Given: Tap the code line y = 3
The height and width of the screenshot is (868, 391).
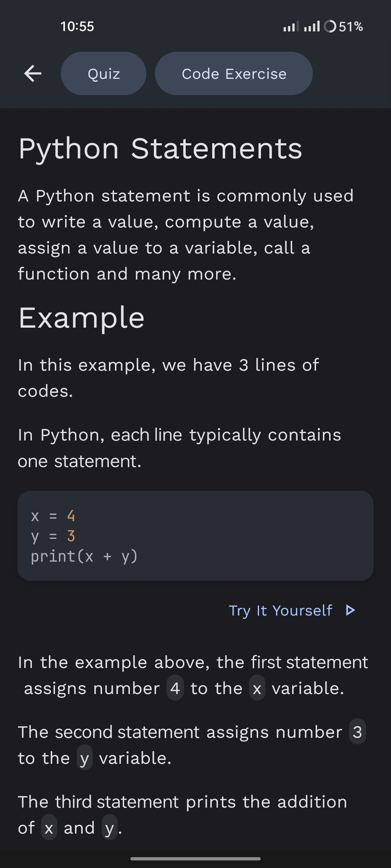Looking at the screenshot, I should coord(53,536).
